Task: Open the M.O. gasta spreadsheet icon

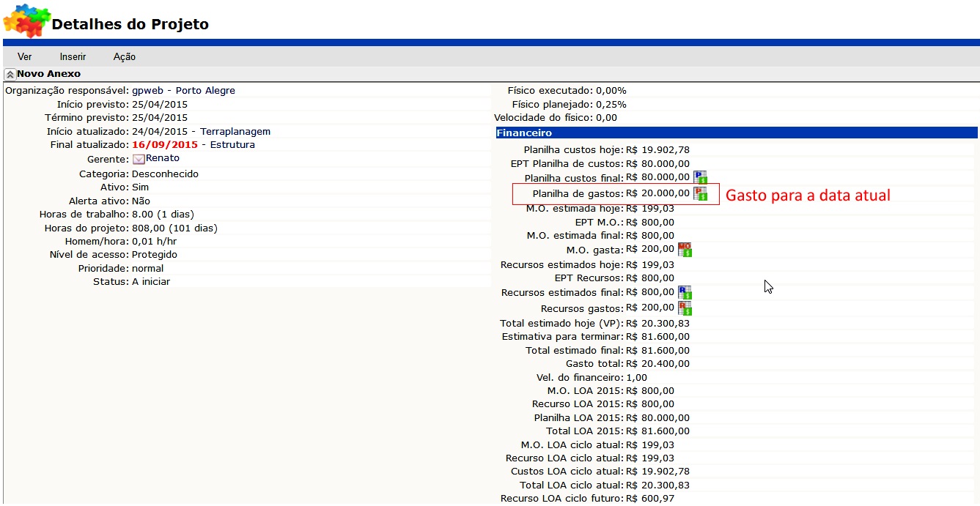Action: (685, 250)
